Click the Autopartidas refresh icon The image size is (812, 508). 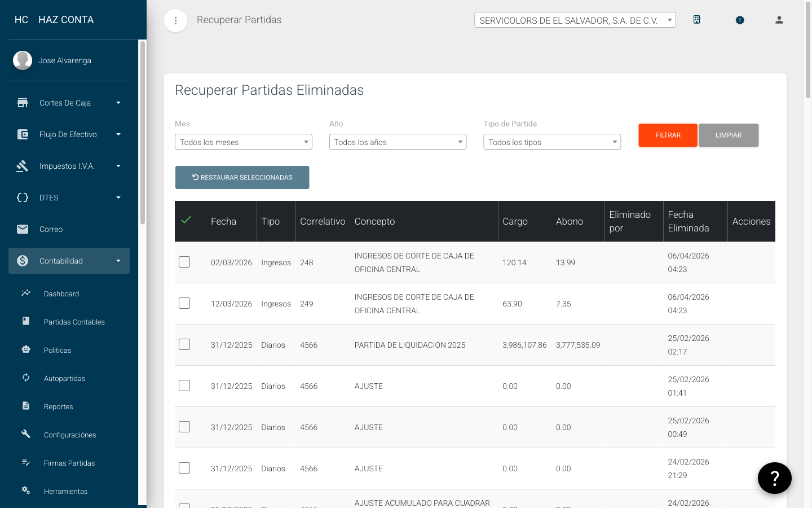[26, 378]
